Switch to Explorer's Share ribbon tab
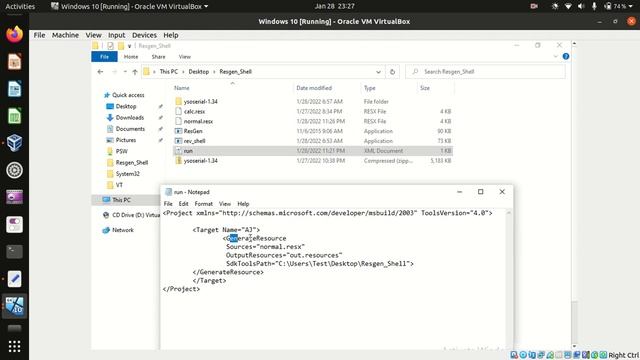This screenshot has height=360, width=640. (158, 57)
